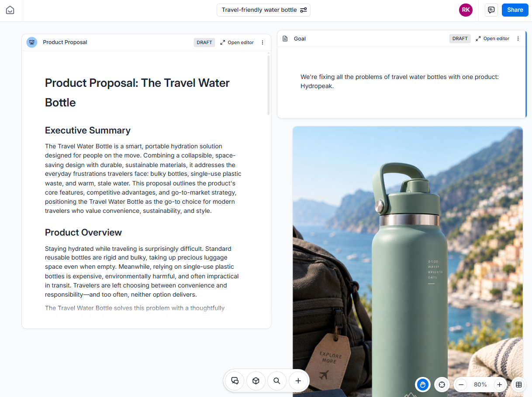Click the Goal card title
The height and width of the screenshot is (397, 532).
tap(300, 38)
